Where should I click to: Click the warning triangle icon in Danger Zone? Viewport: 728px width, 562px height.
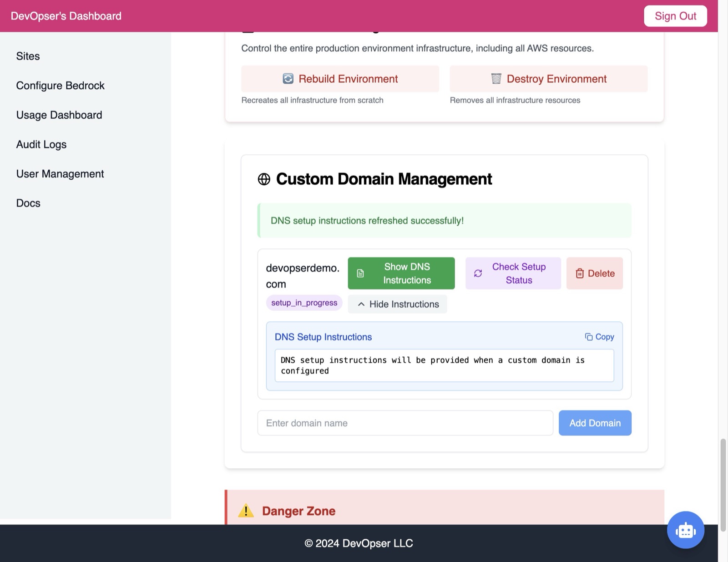click(246, 511)
